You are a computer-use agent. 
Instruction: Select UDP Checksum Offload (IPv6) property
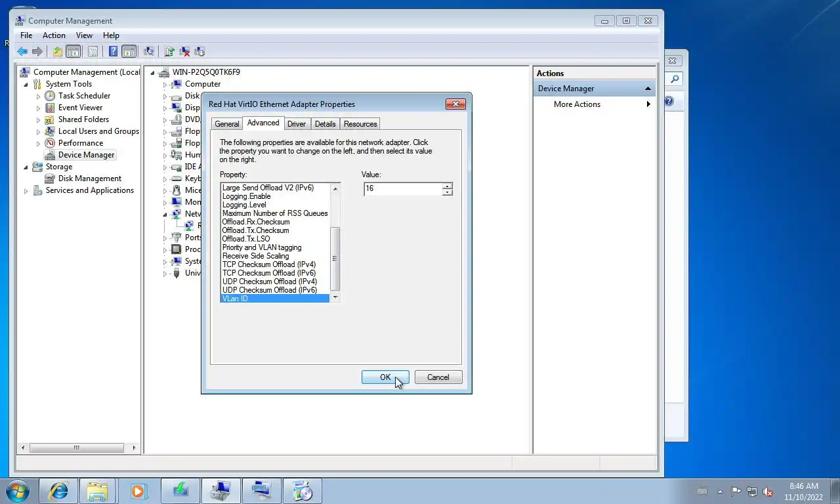270,290
